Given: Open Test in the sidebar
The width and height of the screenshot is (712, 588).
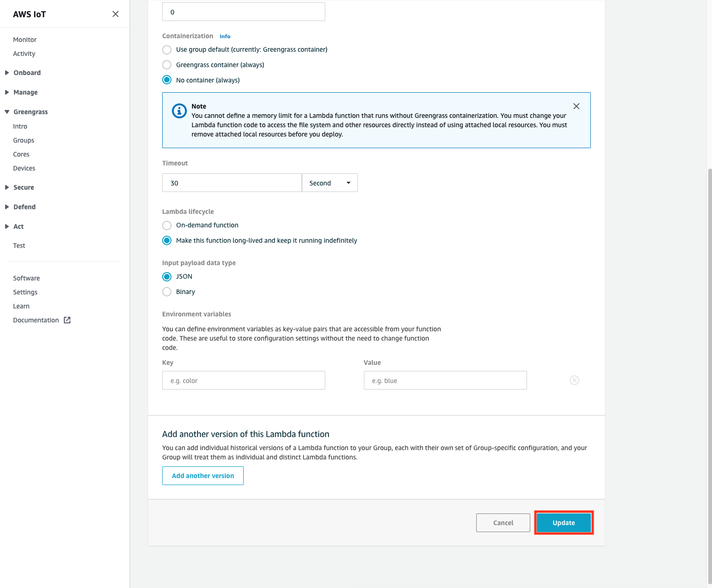Looking at the screenshot, I should pos(19,246).
